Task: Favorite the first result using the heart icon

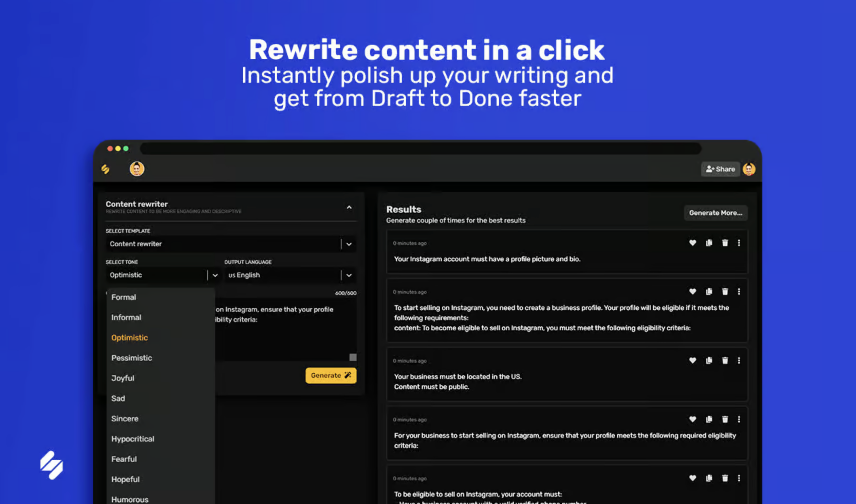Action: click(692, 243)
